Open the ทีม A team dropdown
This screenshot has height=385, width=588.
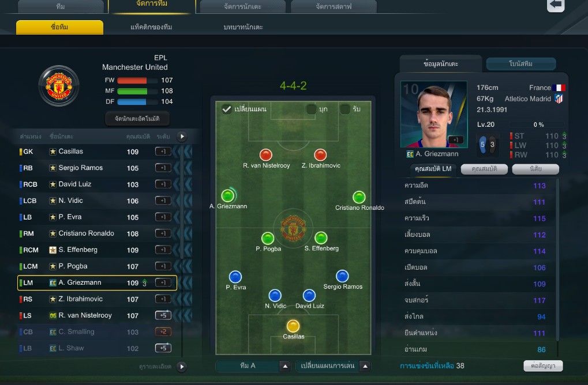[x=253, y=366]
